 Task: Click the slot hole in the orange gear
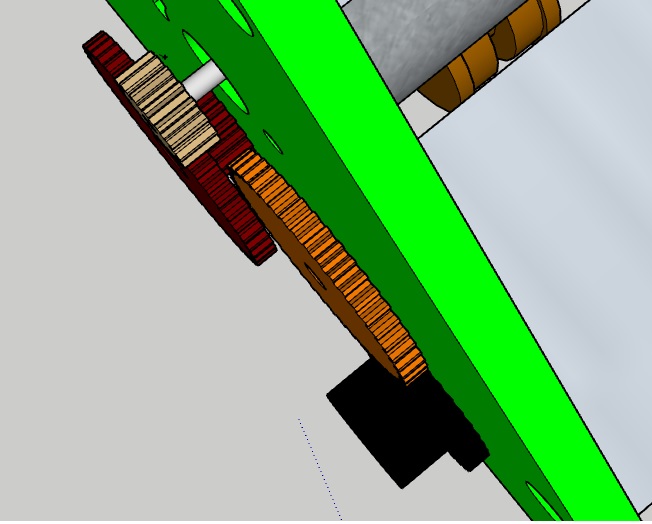click(315, 276)
